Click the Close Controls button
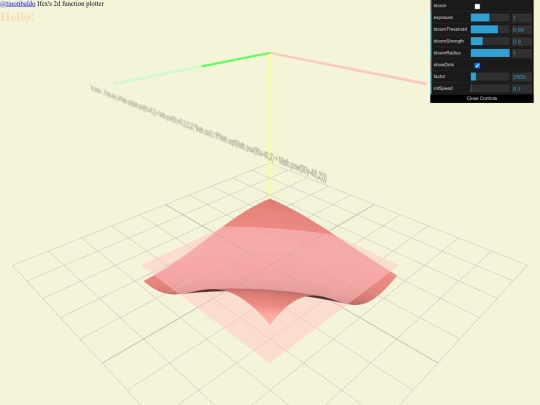Viewport: 540px width, 405px height. (x=482, y=98)
